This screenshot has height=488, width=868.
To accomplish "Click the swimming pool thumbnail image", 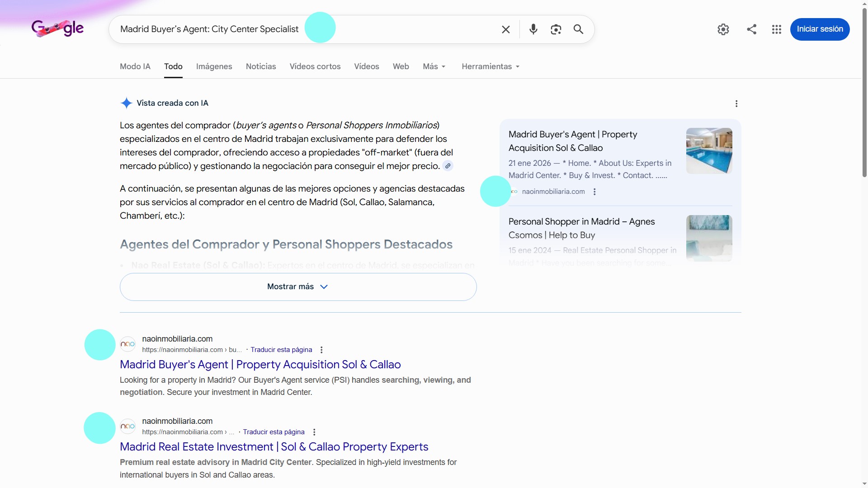I will coord(709,151).
